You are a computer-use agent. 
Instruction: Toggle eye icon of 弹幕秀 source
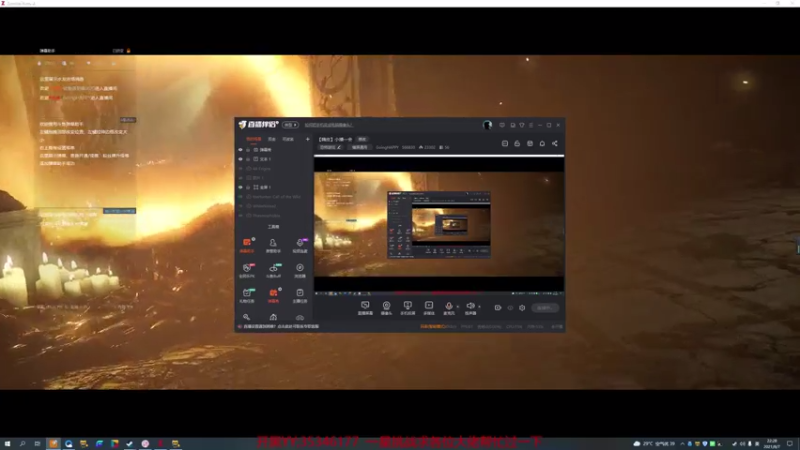[240, 149]
